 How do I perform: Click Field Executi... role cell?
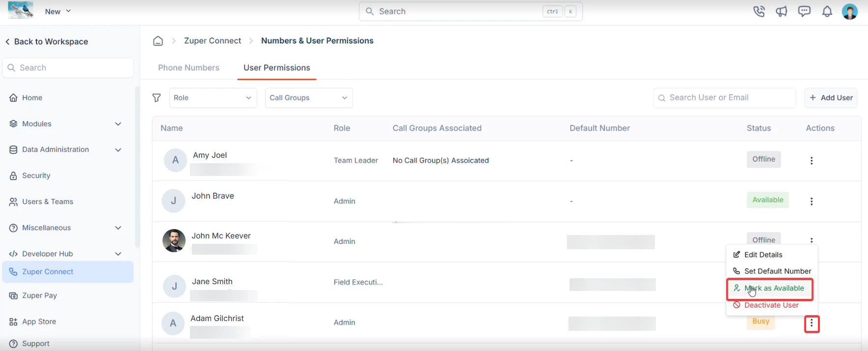pyautogui.click(x=358, y=282)
